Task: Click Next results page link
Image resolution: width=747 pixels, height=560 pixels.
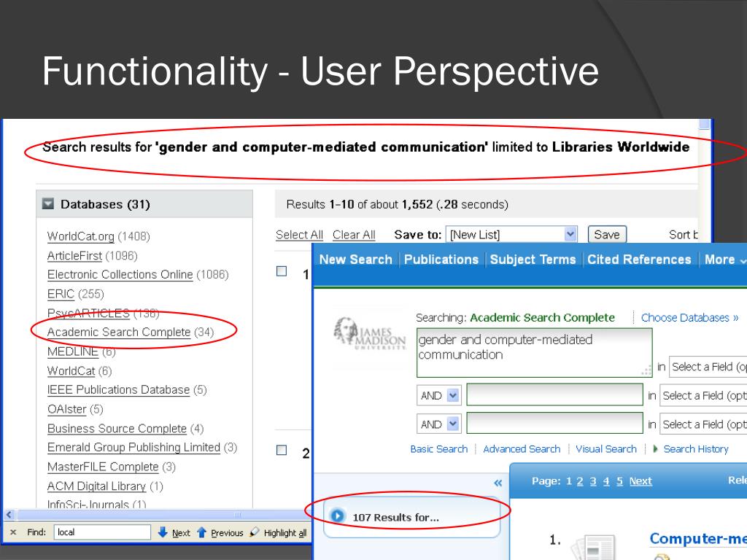Action: click(640, 481)
